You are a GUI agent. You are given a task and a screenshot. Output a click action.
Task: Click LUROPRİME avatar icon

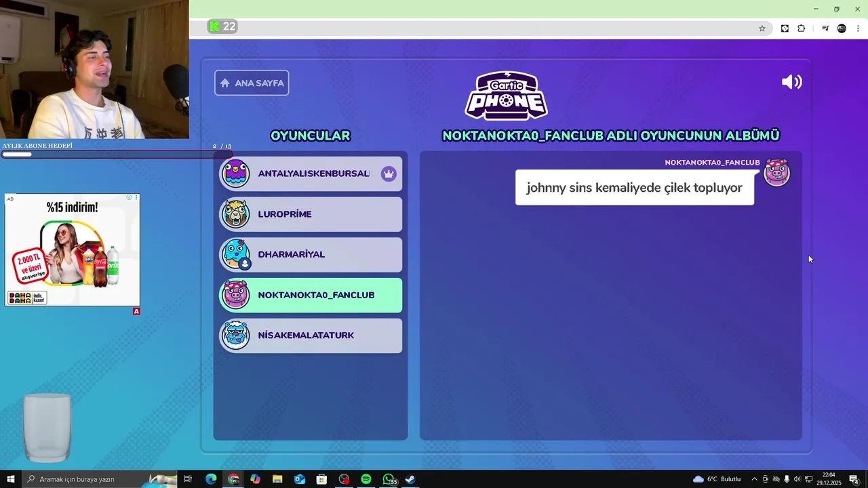tap(236, 214)
